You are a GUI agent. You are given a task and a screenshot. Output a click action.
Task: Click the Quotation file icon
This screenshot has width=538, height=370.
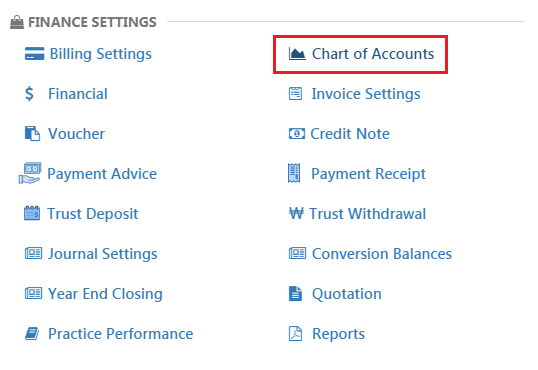click(x=295, y=294)
